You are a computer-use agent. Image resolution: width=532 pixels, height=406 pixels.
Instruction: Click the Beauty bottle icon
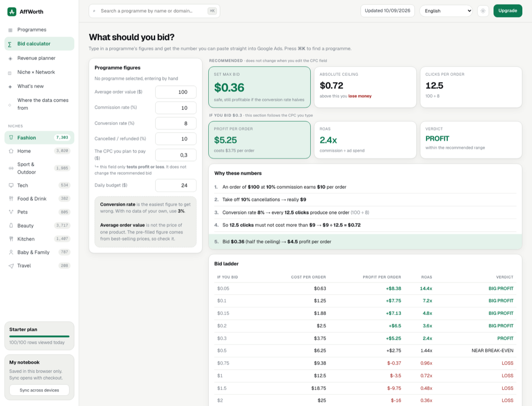click(x=11, y=226)
